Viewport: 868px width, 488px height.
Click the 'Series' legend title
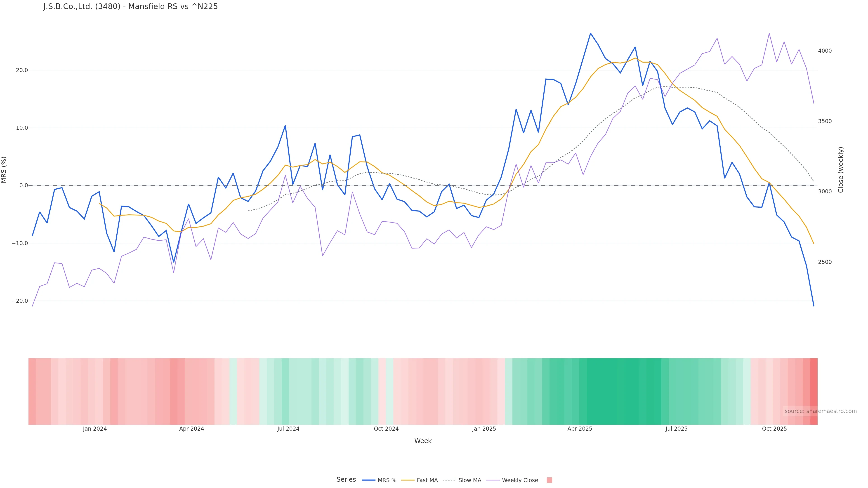point(346,480)
